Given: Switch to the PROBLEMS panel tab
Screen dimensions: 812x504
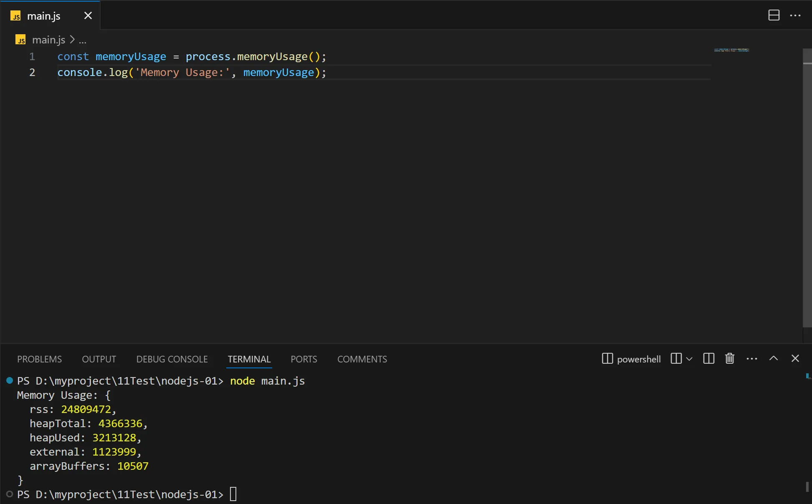Looking at the screenshot, I should coord(39,359).
